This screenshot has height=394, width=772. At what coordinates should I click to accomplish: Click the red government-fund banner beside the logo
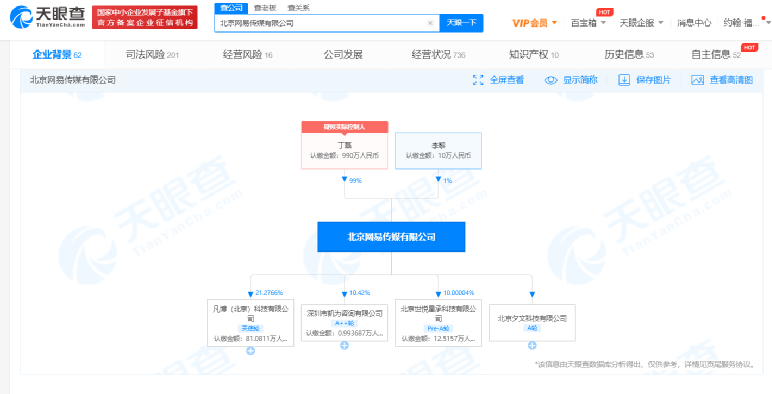(x=145, y=17)
